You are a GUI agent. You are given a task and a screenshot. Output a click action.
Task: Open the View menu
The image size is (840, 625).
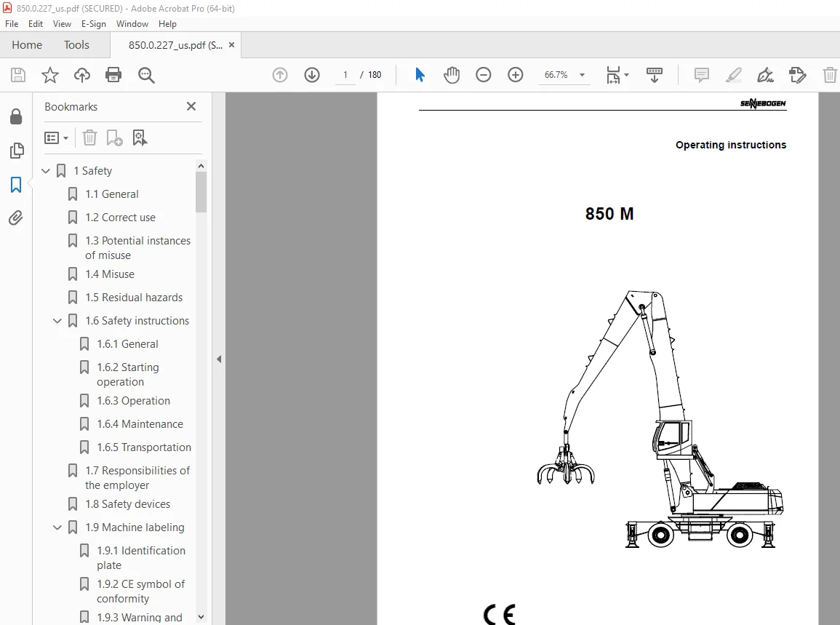[62, 24]
